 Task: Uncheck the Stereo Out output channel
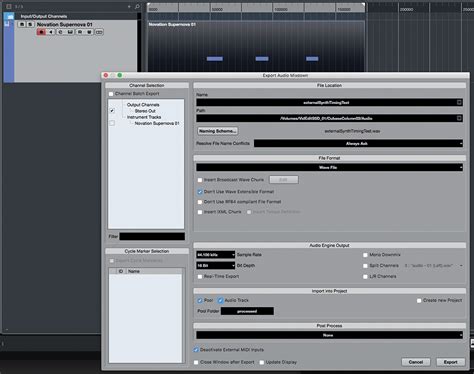(x=112, y=111)
